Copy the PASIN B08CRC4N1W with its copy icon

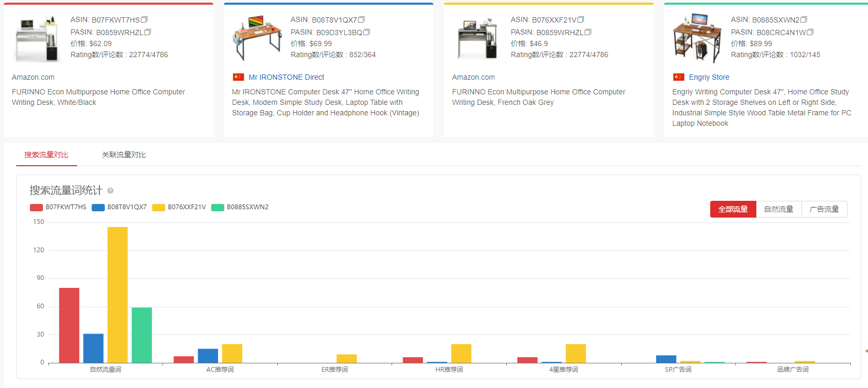pos(810,33)
